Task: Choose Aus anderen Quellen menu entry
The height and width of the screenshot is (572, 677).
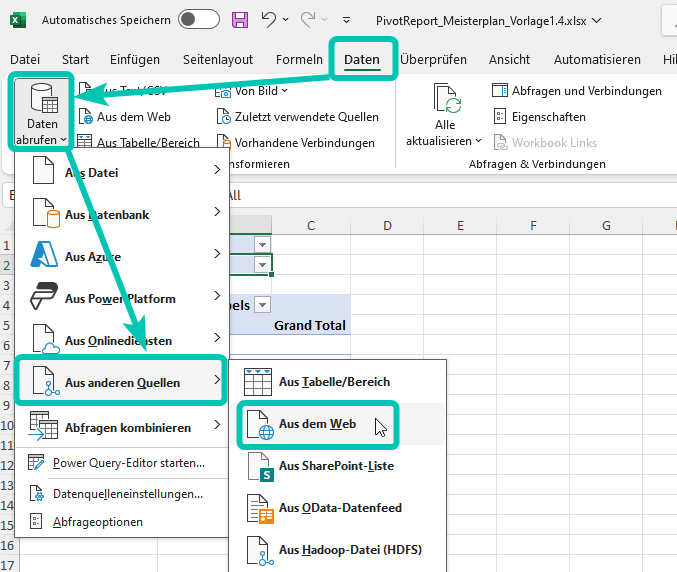Action: 121,382
